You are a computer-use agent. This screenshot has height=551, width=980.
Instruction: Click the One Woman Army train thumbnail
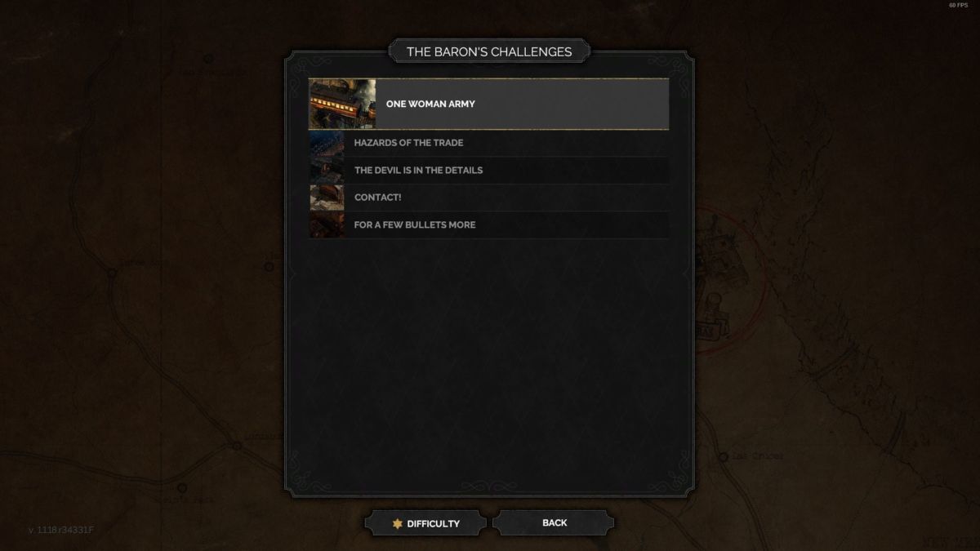(x=342, y=104)
